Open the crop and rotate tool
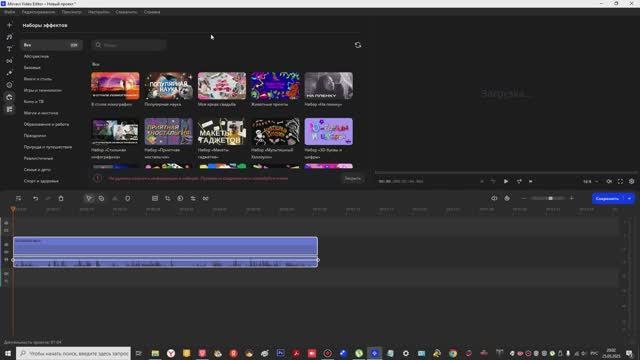The image size is (640, 360). tap(167, 198)
